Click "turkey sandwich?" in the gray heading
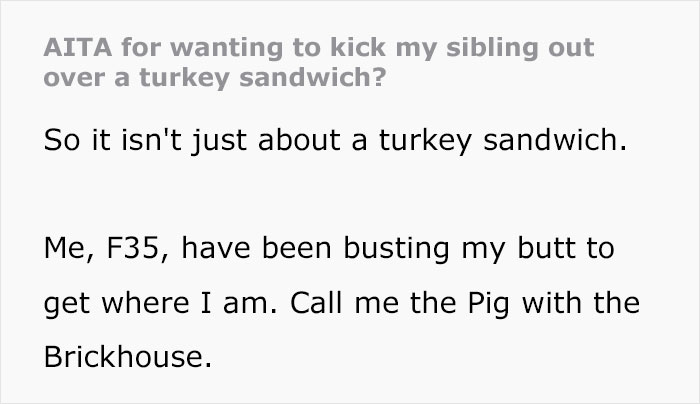This screenshot has width=700, height=404. [262, 78]
